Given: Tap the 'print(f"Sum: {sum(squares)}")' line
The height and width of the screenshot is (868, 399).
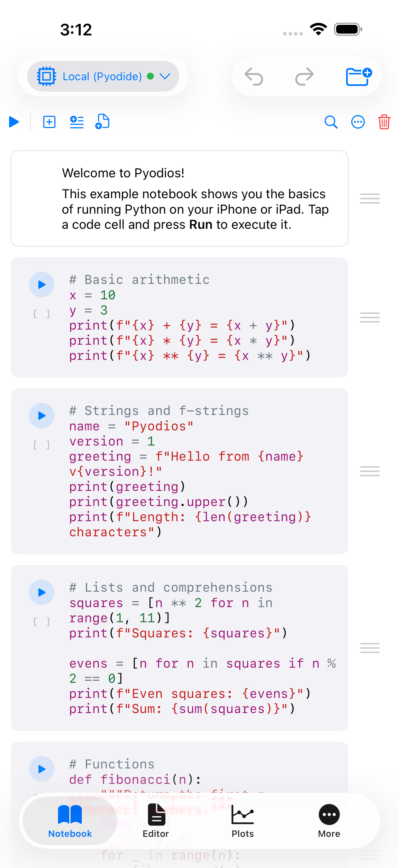Looking at the screenshot, I should [x=182, y=709].
